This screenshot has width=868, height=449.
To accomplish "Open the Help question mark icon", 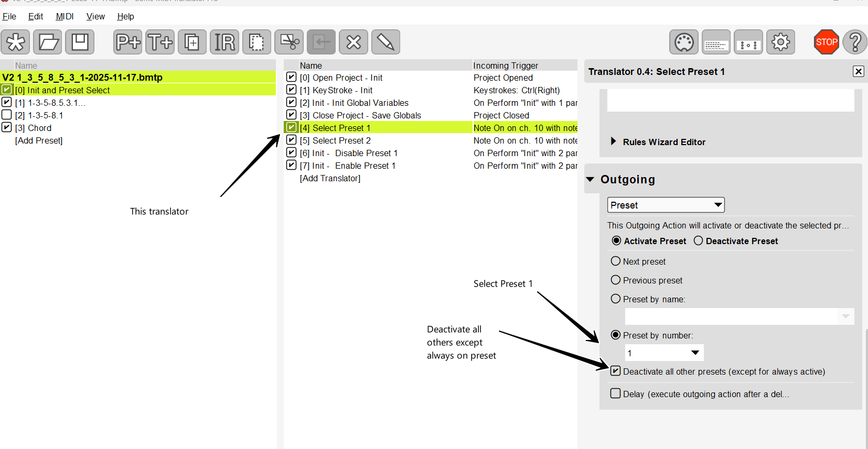I will (855, 42).
